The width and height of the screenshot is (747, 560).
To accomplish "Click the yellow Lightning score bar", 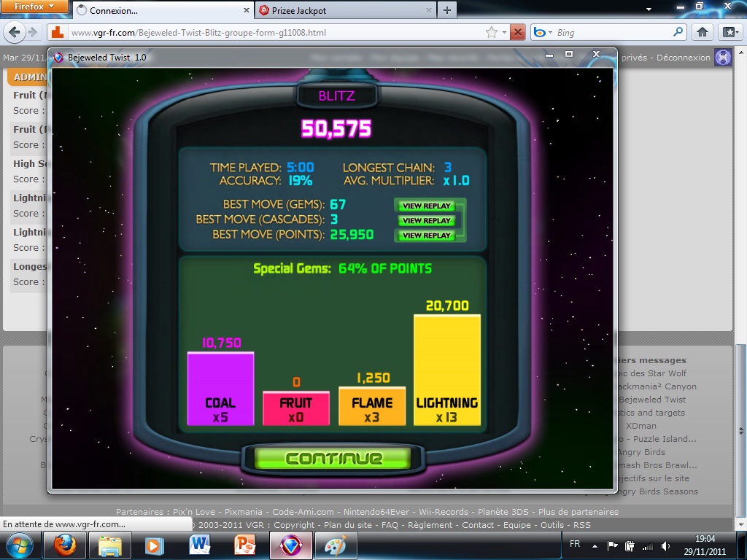I will tap(446, 370).
